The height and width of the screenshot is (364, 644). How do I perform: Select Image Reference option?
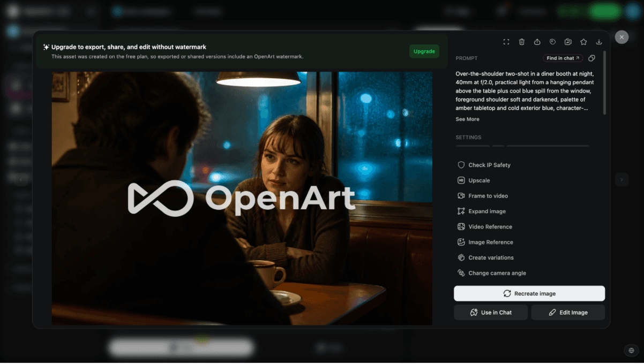coord(485,242)
